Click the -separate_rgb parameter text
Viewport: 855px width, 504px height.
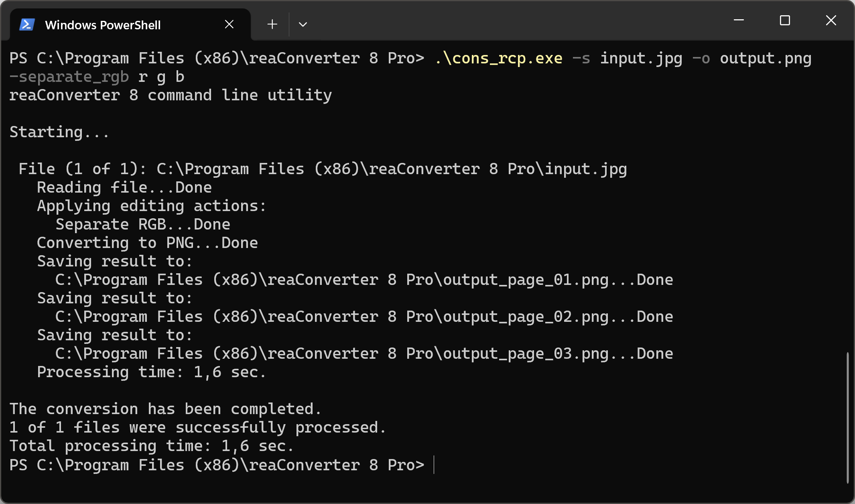(69, 77)
